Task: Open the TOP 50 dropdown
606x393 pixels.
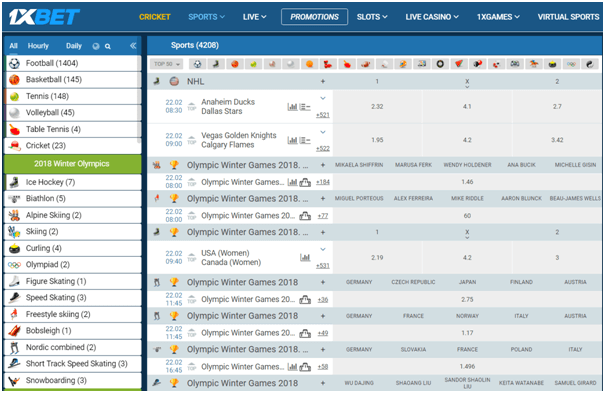Action: (167, 64)
